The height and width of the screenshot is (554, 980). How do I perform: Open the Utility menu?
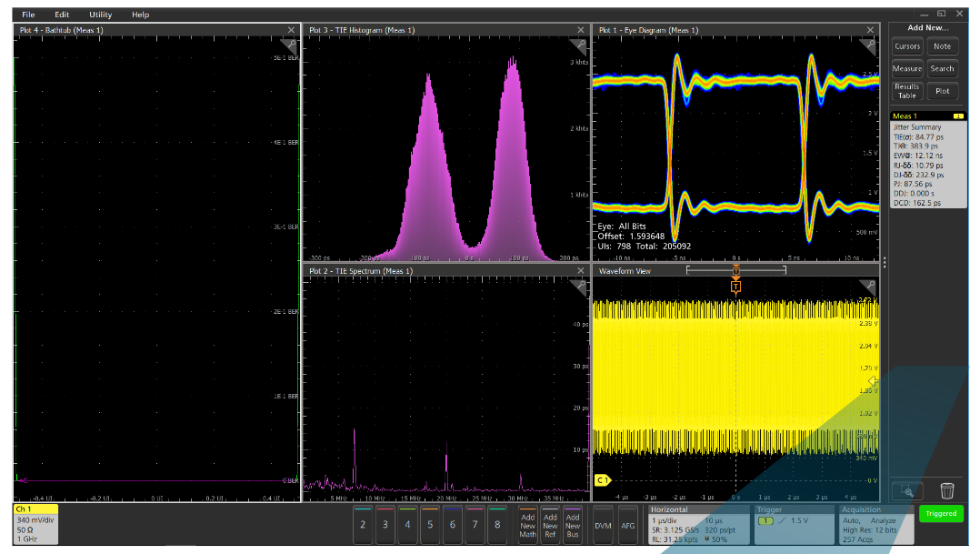[x=100, y=15]
